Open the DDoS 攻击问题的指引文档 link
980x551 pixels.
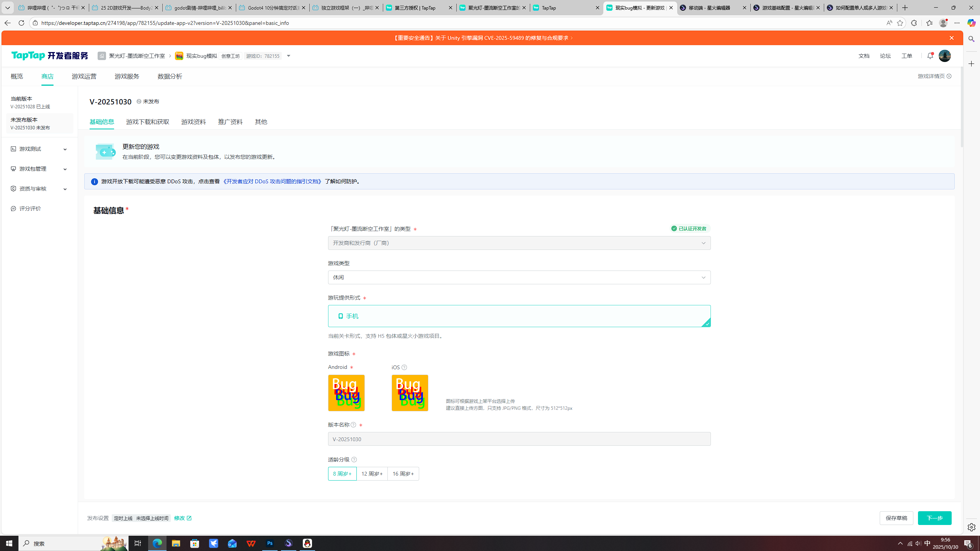click(272, 181)
